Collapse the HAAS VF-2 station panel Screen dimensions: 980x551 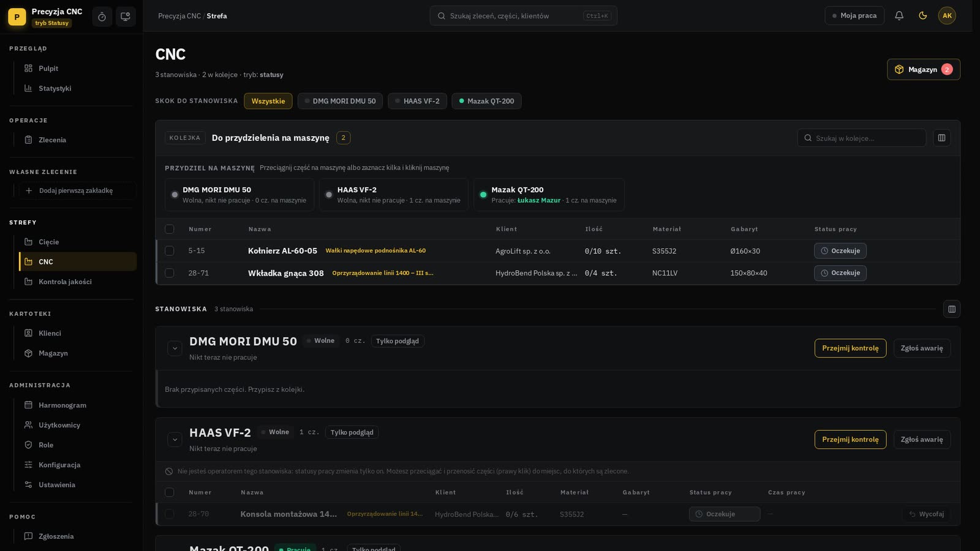[175, 440]
